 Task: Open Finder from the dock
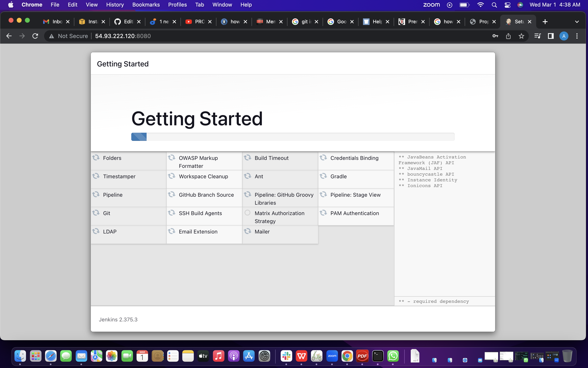pyautogui.click(x=20, y=356)
